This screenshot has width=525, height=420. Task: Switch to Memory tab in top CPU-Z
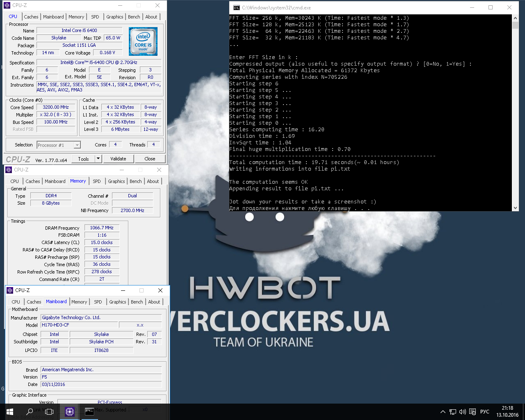(76, 17)
